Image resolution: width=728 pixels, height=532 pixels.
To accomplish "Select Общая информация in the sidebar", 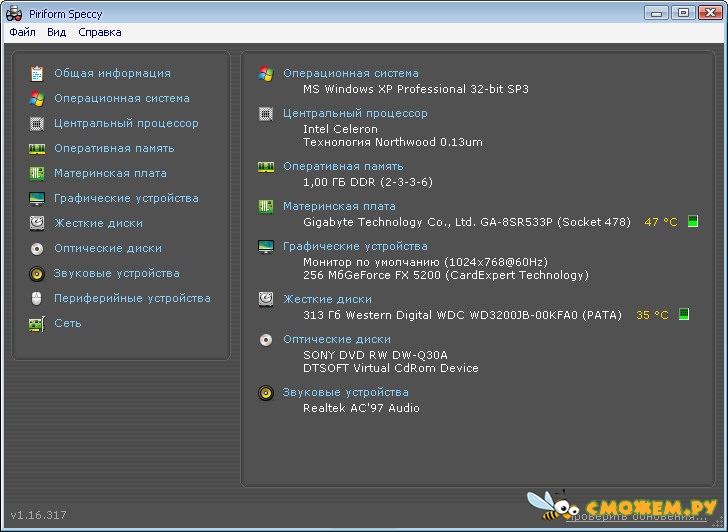I will [x=112, y=73].
